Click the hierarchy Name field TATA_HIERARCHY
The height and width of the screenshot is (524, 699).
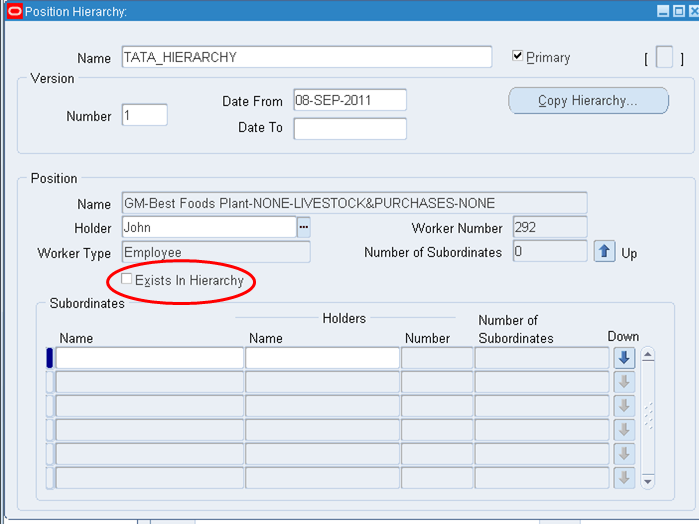(307, 57)
